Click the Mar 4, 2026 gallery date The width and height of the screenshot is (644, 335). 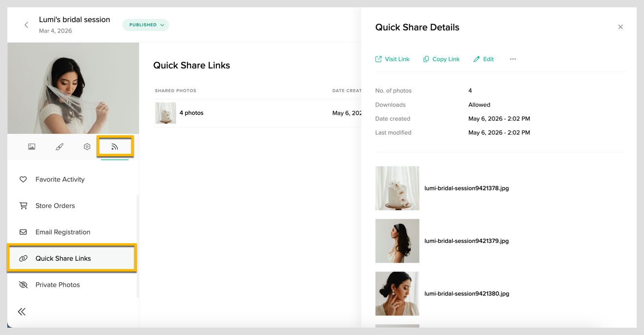click(x=56, y=31)
